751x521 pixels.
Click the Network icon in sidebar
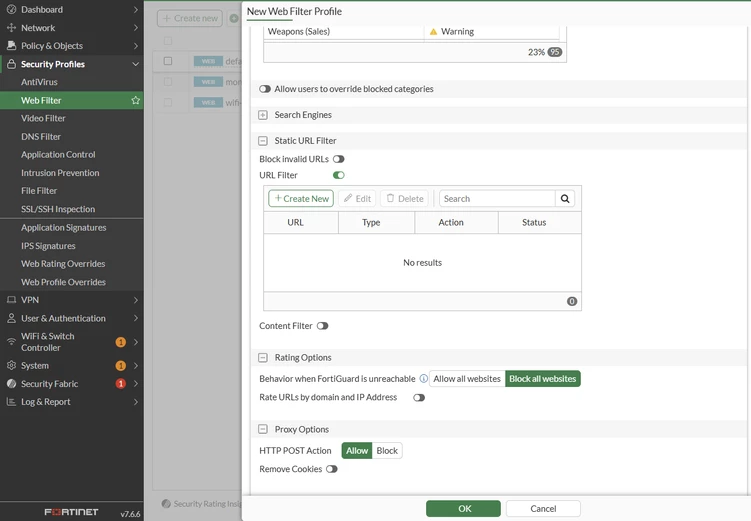click(11, 28)
